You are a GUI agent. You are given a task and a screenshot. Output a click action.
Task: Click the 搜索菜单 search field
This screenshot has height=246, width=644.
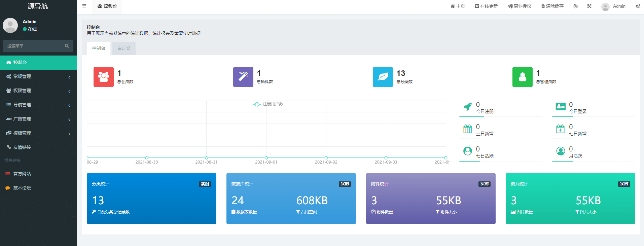(34, 46)
